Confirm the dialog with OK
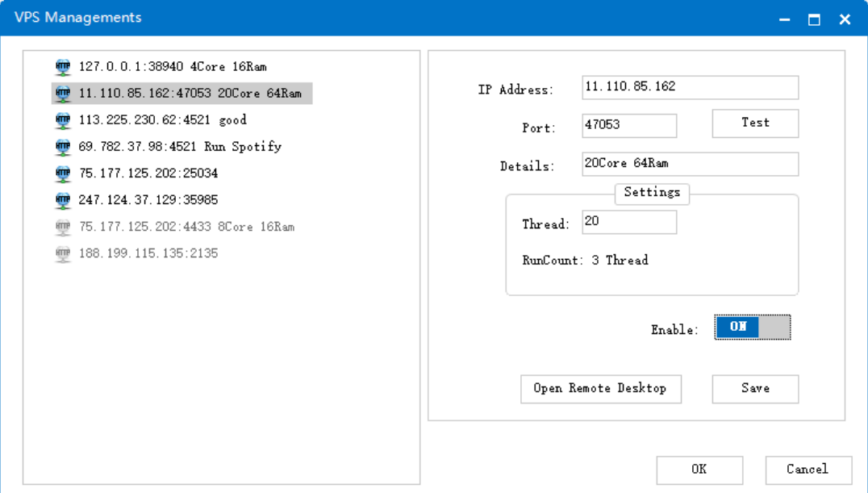The height and width of the screenshot is (493, 868). pyautogui.click(x=699, y=470)
